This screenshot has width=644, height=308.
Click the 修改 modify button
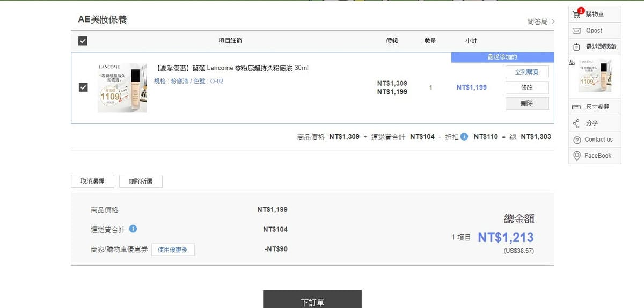pyautogui.click(x=526, y=87)
